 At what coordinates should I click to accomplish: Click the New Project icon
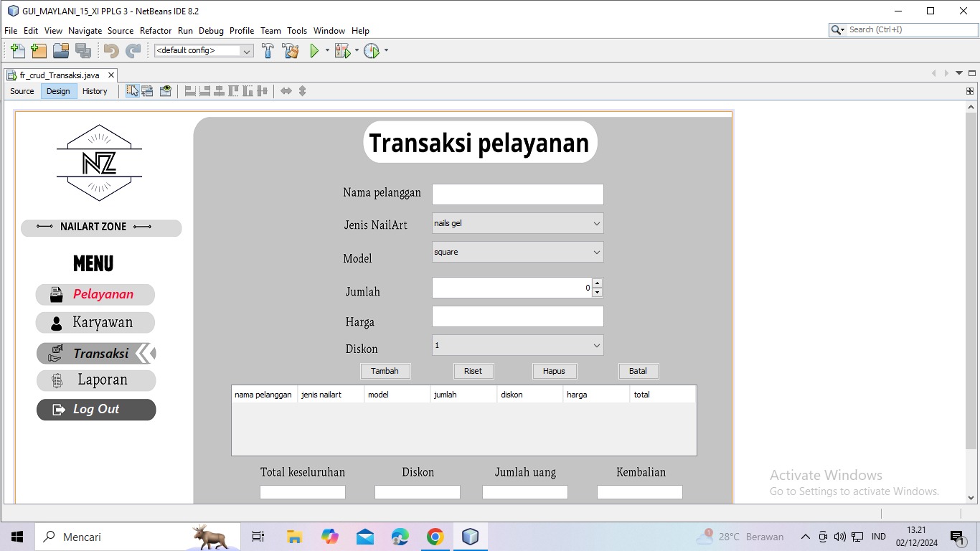[x=39, y=51]
